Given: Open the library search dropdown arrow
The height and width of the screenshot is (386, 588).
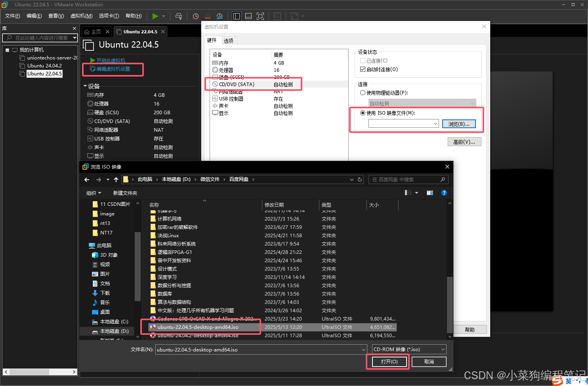Looking at the screenshot, I should (75, 38).
